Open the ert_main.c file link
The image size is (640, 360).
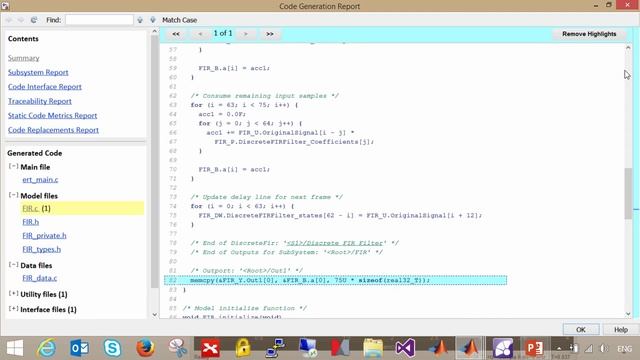coord(40,180)
